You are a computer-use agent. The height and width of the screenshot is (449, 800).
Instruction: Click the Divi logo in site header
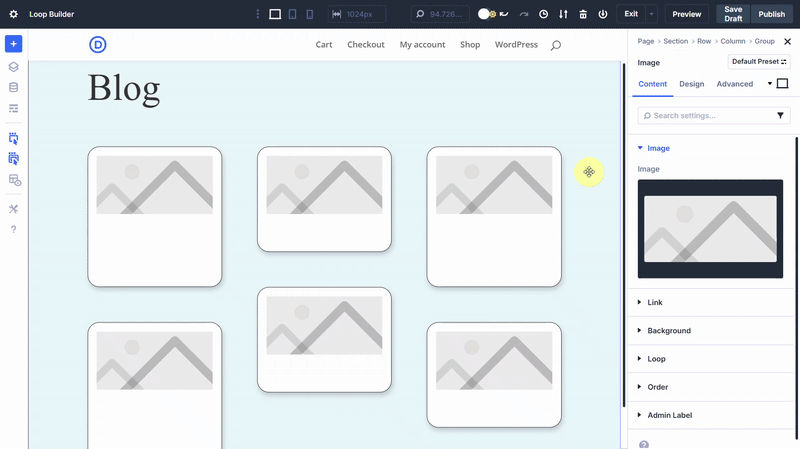click(98, 45)
